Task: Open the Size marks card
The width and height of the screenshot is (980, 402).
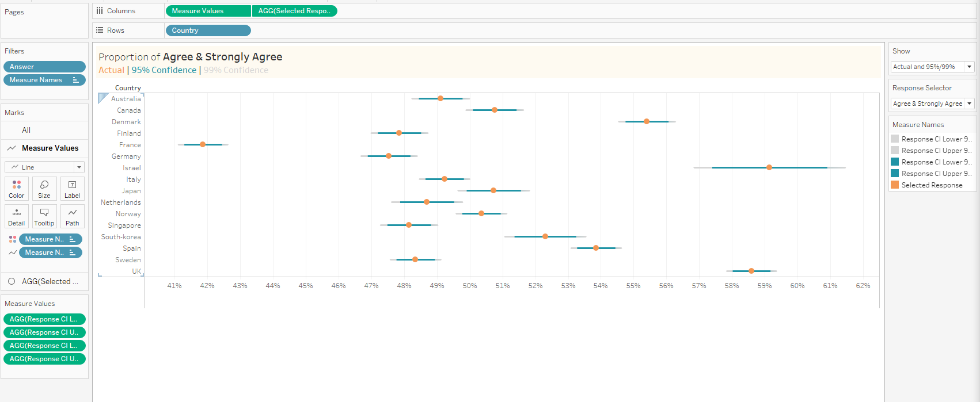Action: (44, 189)
